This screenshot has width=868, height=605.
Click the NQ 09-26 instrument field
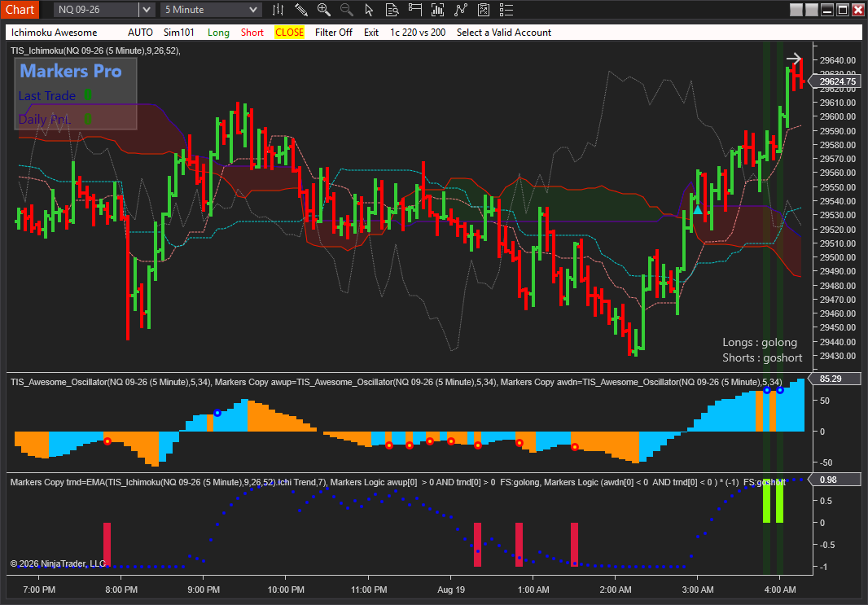point(96,10)
